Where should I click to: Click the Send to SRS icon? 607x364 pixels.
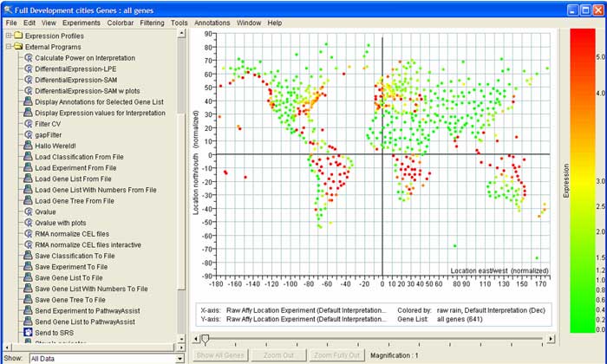point(29,333)
